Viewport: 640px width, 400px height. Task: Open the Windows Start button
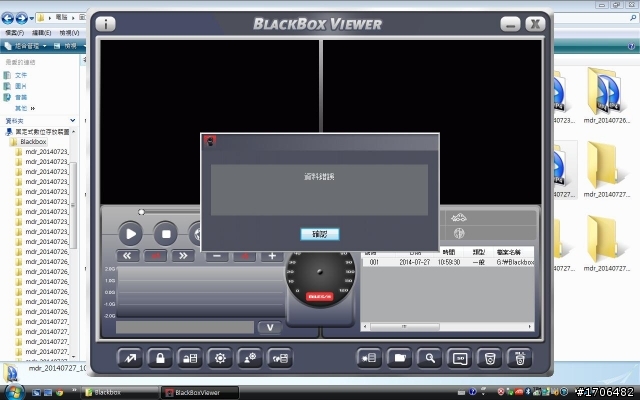coord(13,392)
